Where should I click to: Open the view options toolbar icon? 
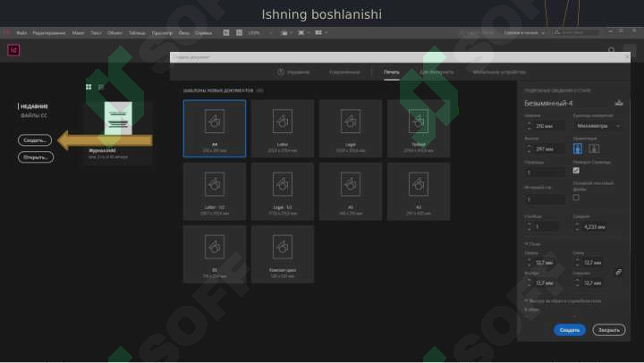(x=286, y=32)
